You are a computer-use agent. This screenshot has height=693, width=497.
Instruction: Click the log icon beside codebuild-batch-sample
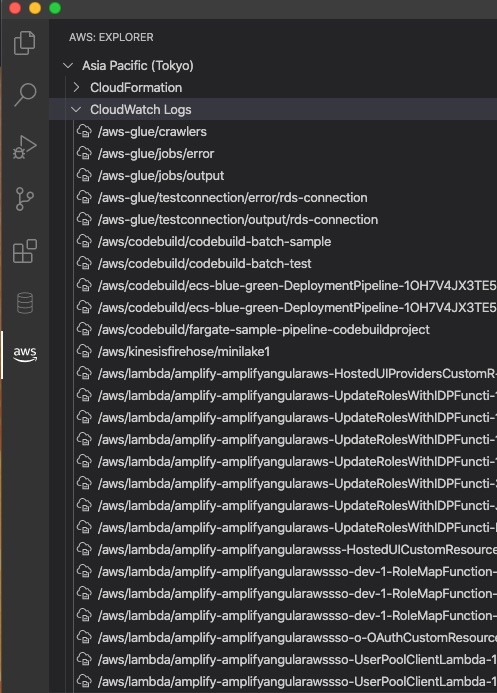coord(84,242)
